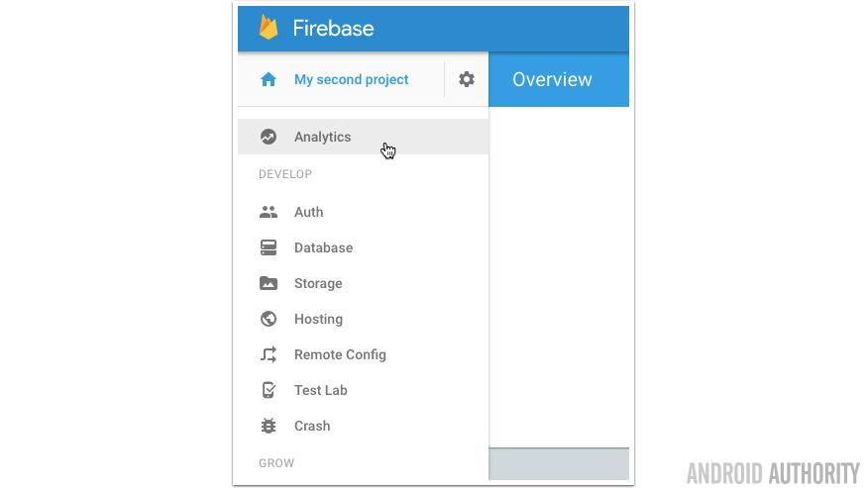Click the Storage folder image icon
868x488 pixels.
point(269,283)
